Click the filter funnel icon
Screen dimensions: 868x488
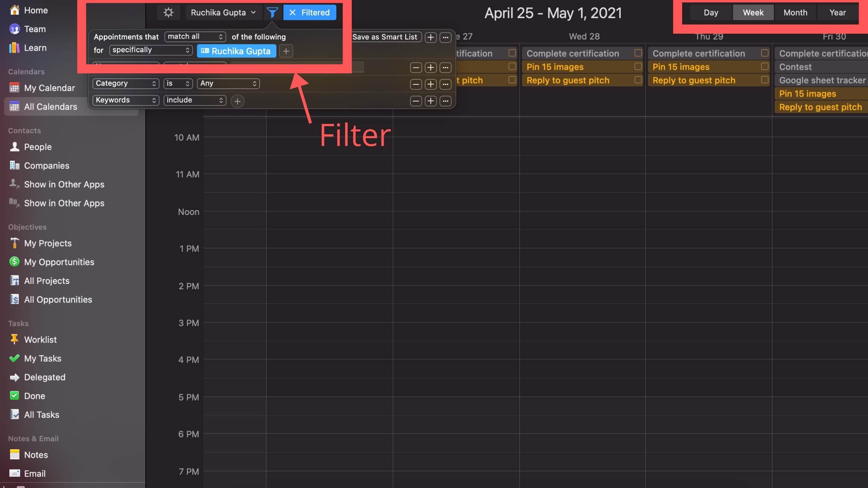[x=272, y=12]
